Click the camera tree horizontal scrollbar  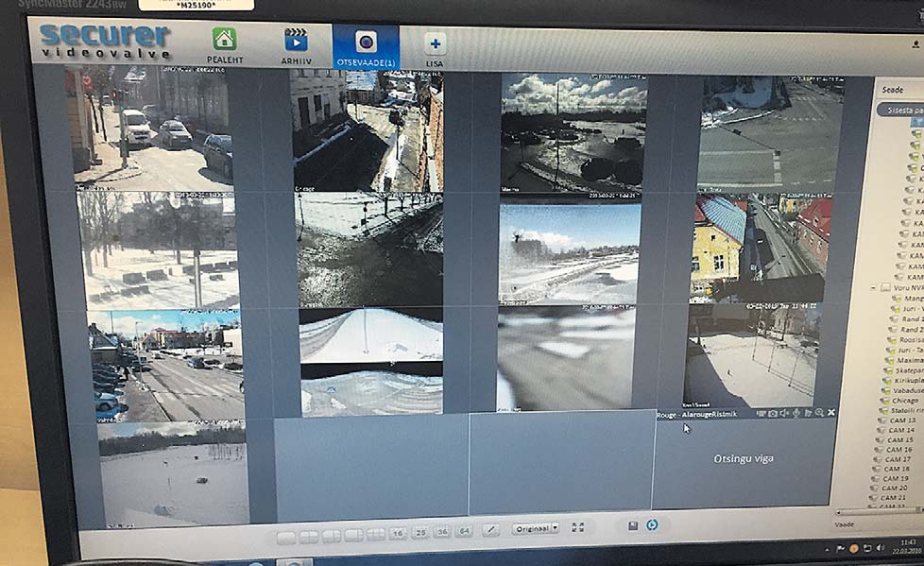[880, 512]
